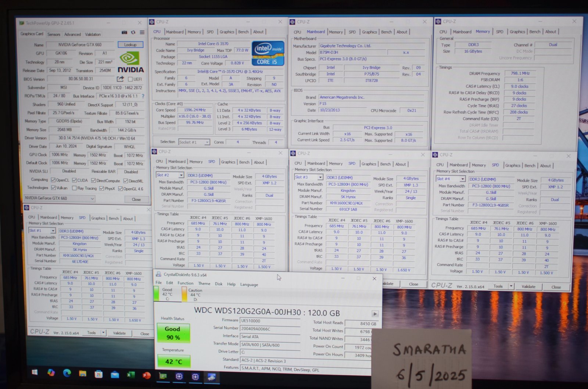Click the Firmware field UE510000

coord(270,321)
